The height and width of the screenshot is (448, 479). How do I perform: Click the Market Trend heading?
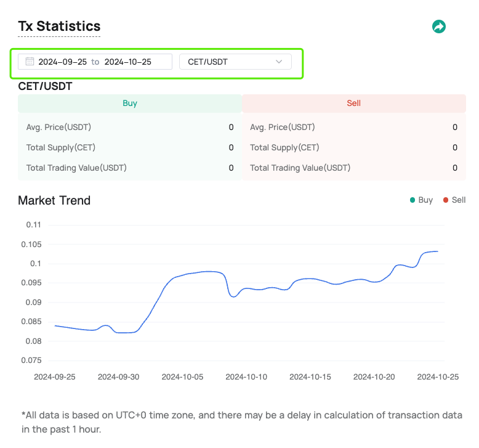[x=54, y=200]
